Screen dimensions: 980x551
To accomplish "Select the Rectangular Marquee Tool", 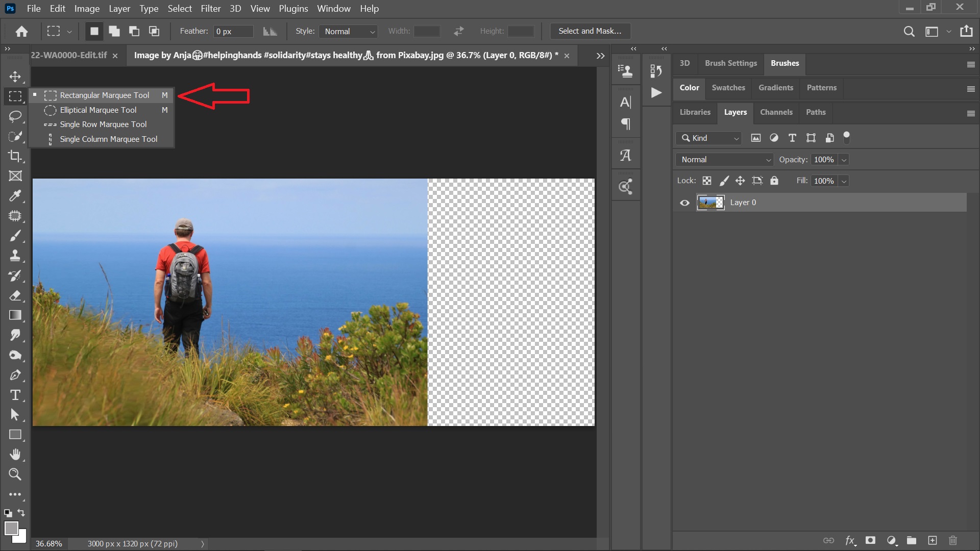I will pos(104,95).
